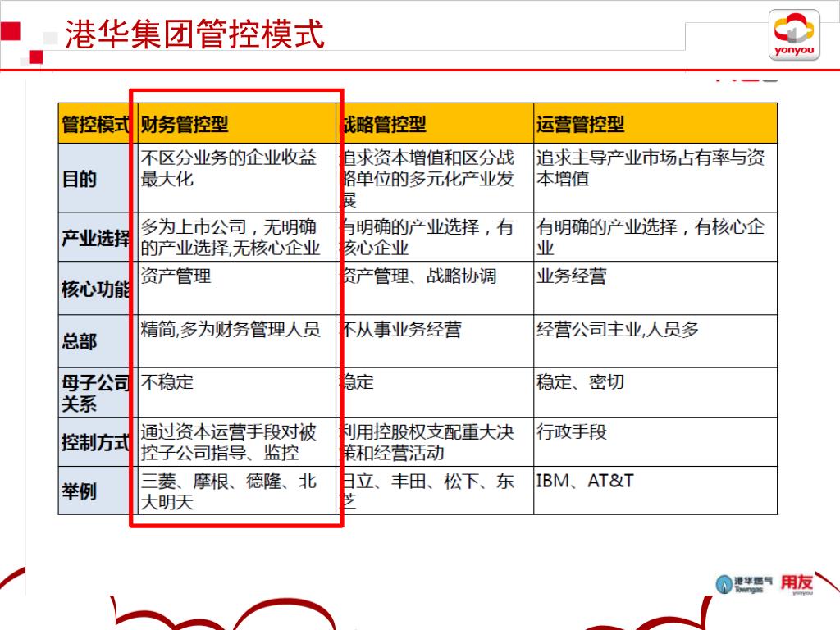The height and width of the screenshot is (630, 840).
Task: Click cell 经营公司主业,人员多
Action: [655, 340]
